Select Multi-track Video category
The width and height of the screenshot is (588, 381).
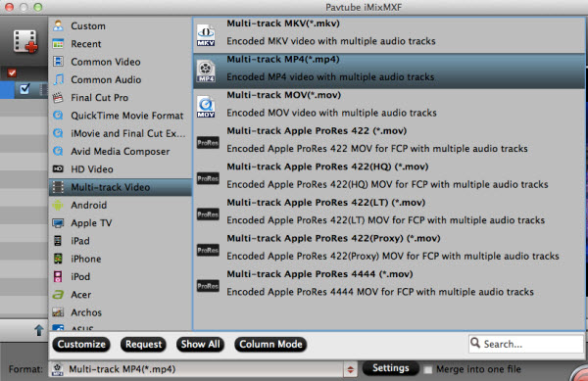[120, 187]
